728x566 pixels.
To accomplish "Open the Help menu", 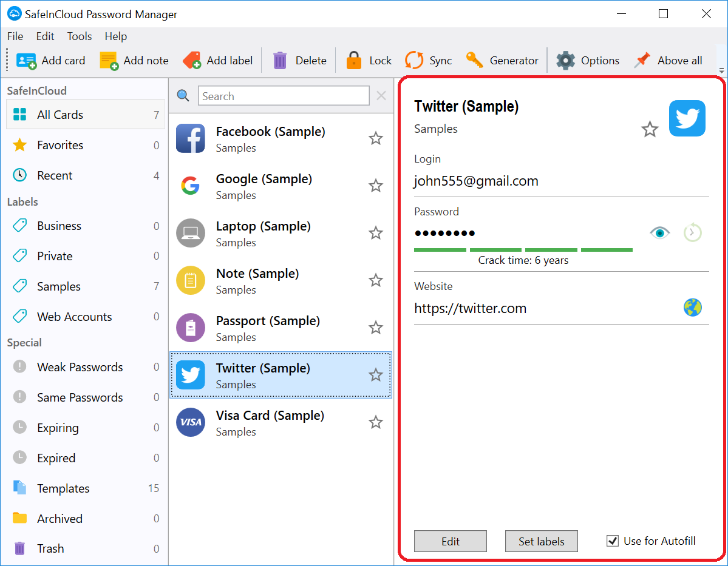I will (115, 36).
